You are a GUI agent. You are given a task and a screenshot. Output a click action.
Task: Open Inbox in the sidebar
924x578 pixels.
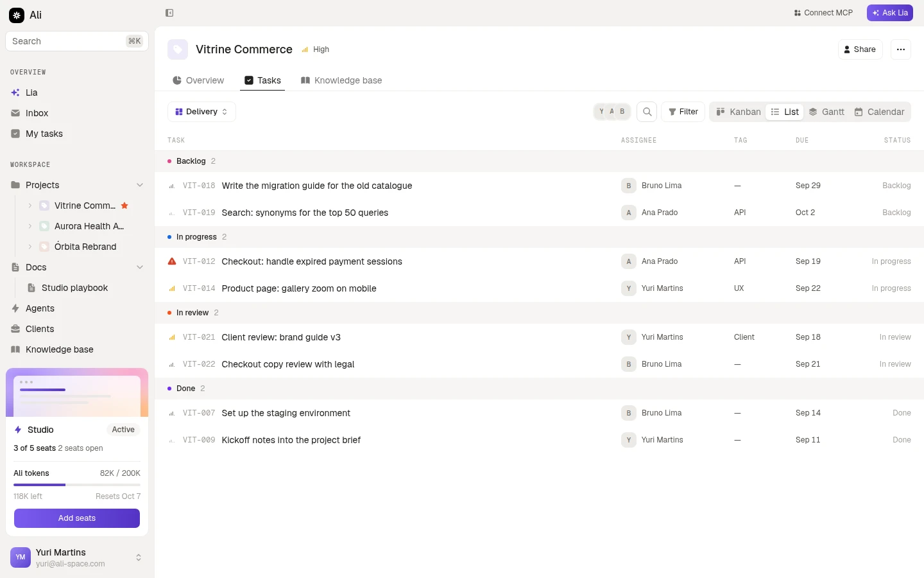point(77,113)
